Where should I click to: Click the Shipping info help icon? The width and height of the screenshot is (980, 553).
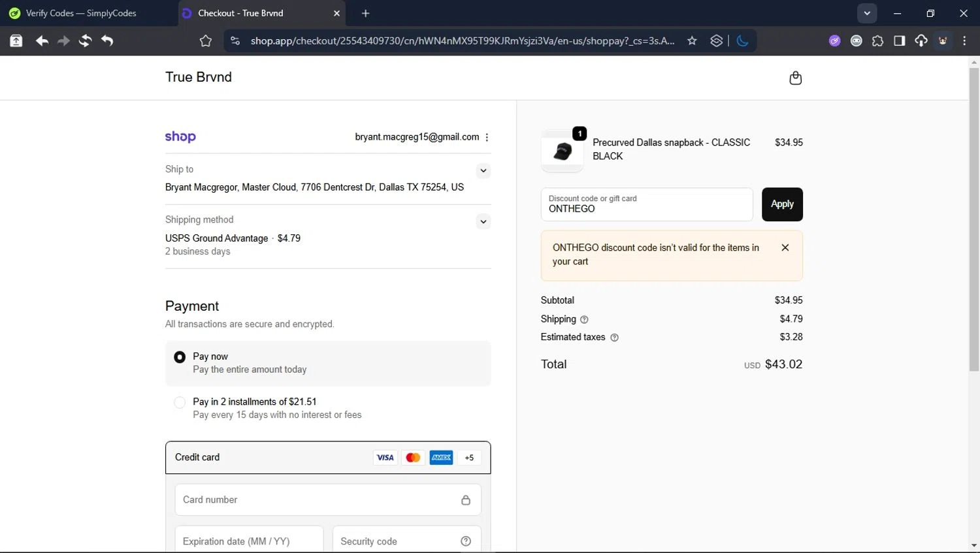[584, 319]
